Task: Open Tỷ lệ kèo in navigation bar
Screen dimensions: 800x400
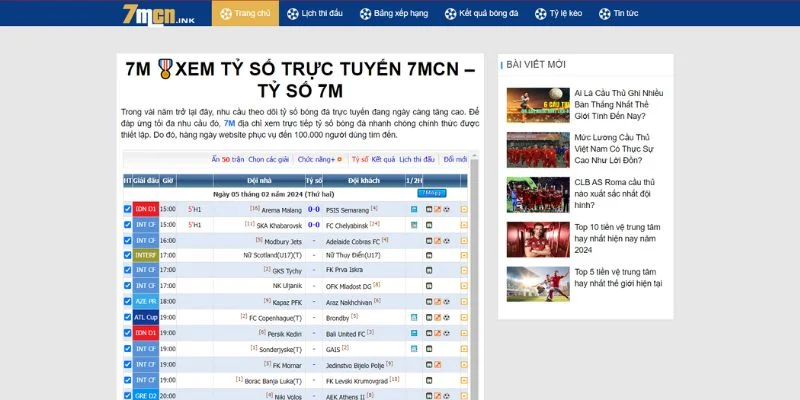Action: 558,14
